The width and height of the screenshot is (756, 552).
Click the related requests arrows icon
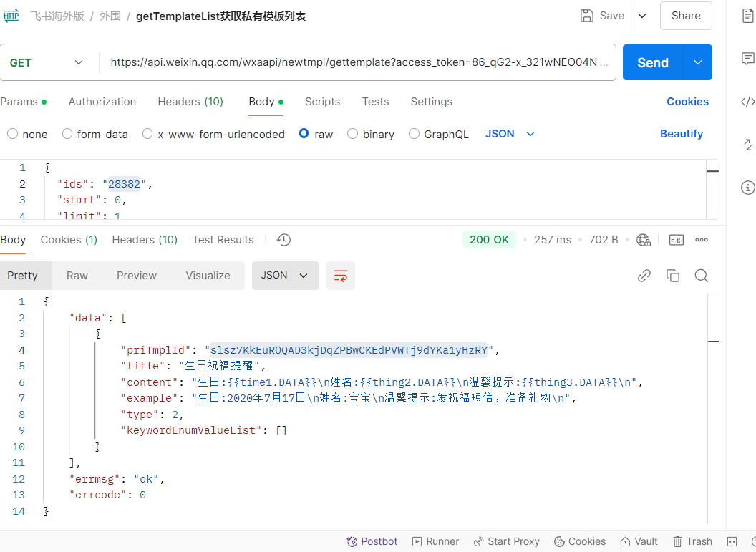[x=747, y=144]
